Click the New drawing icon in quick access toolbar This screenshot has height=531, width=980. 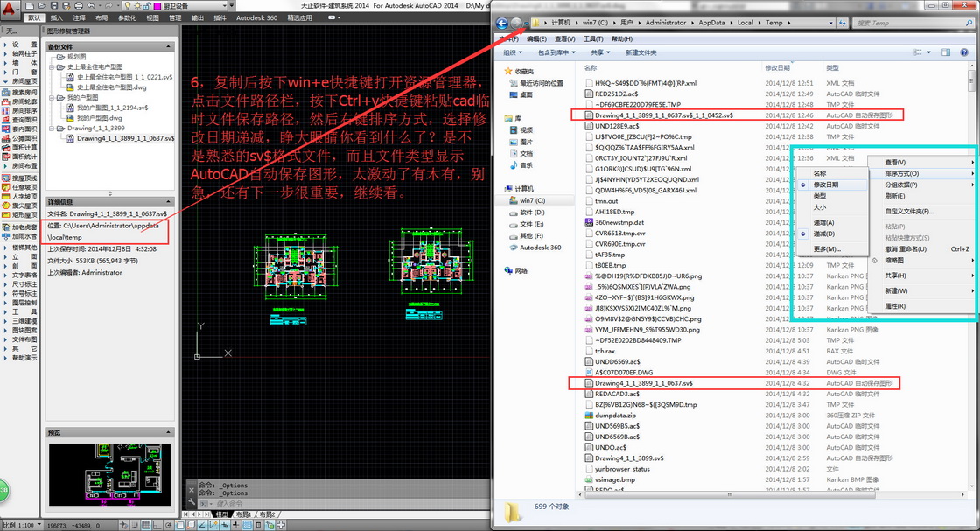point(30,5)
